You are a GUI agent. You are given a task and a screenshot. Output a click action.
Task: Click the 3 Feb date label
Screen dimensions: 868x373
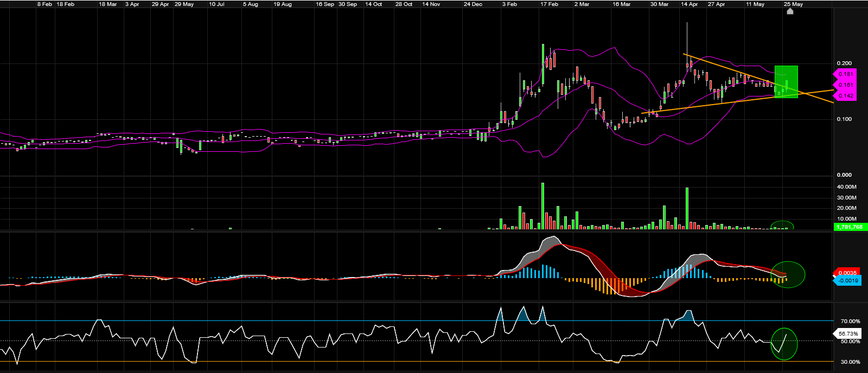pos(509,4)
